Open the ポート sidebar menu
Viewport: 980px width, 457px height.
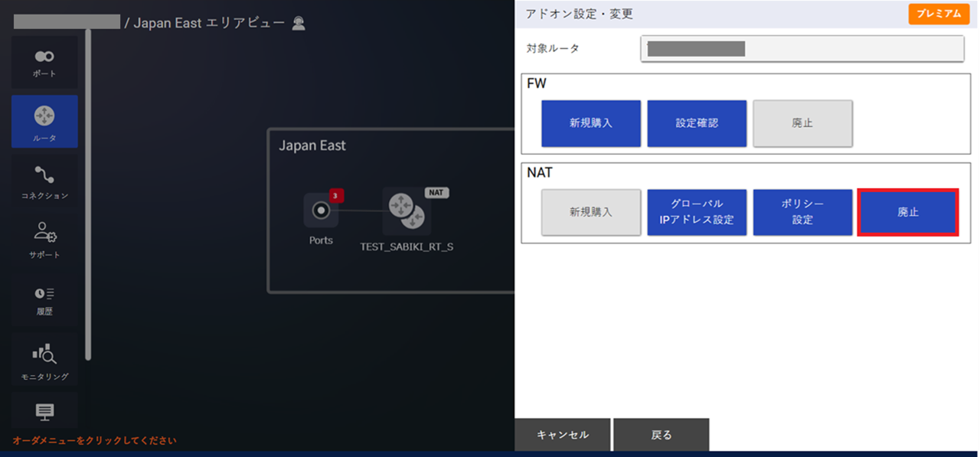click(x=44, y=63)
